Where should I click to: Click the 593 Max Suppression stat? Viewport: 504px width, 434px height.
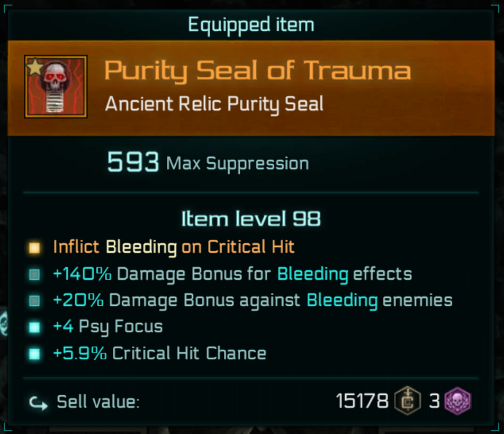click(208, 163)
